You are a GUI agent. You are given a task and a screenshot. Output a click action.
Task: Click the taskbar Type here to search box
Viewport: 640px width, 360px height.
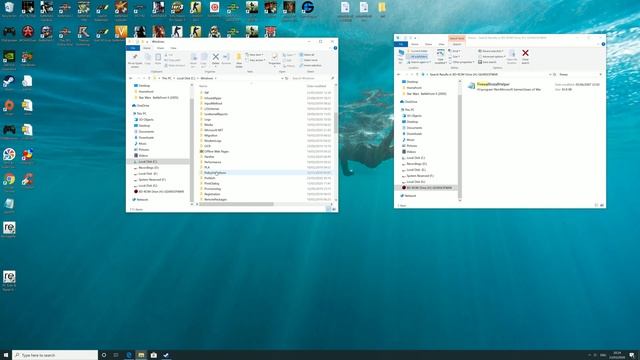55,355
